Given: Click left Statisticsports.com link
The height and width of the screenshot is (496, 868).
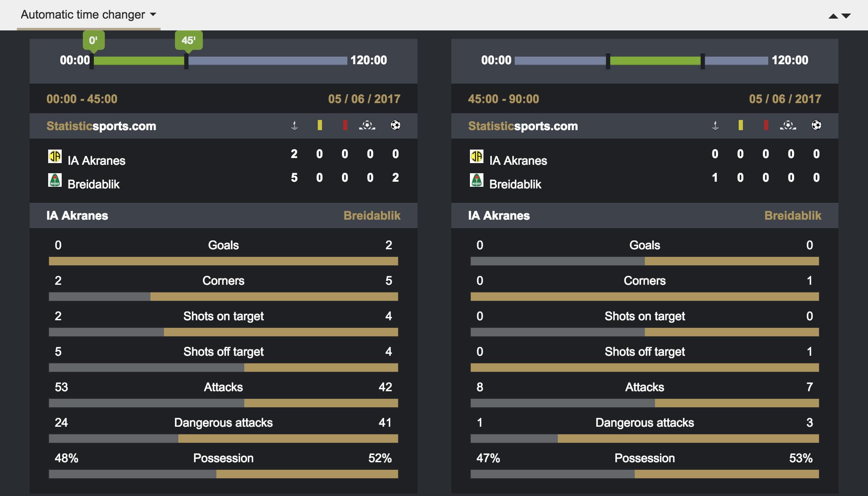Looking at the screenshot, I should click(x=101, y=126).
